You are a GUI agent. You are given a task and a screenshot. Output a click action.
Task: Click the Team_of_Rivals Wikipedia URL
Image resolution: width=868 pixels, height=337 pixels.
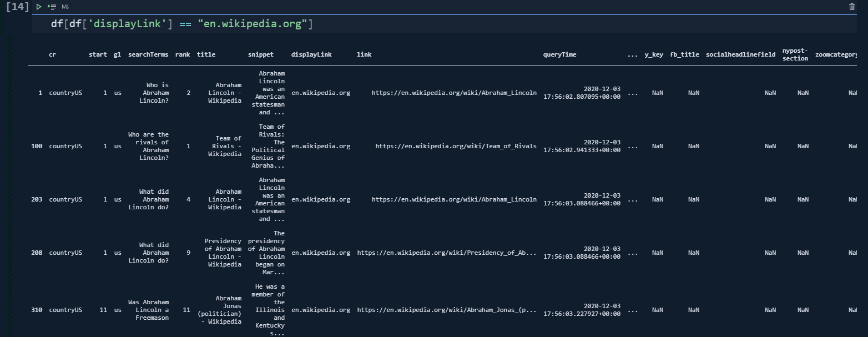(x=456, y=146)
